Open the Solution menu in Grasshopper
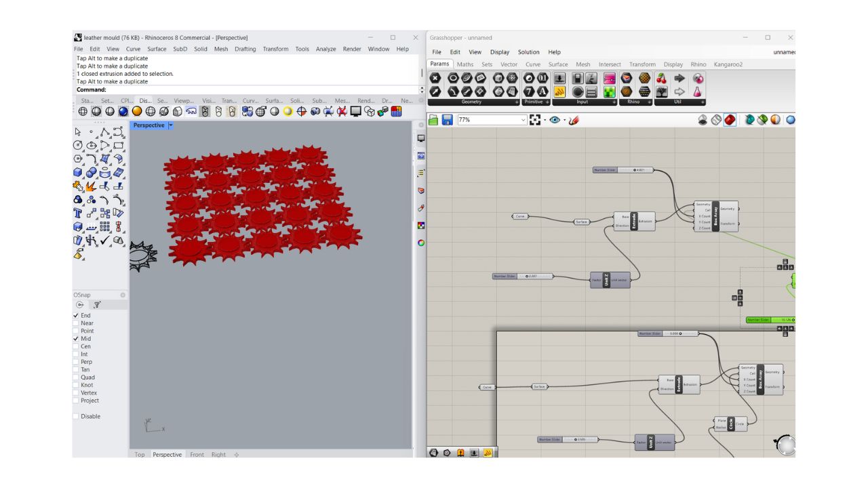 [x=528, y=52]
